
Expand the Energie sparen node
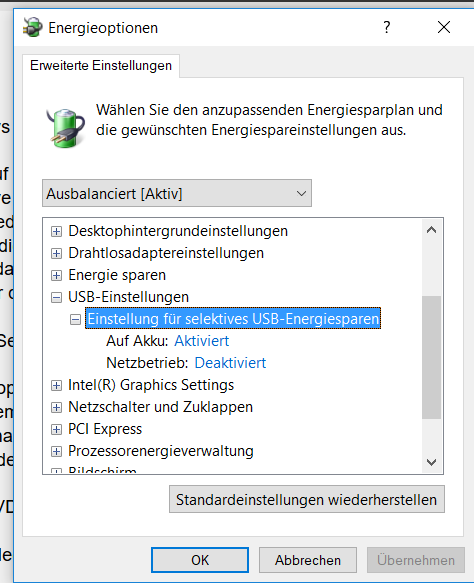56,276
